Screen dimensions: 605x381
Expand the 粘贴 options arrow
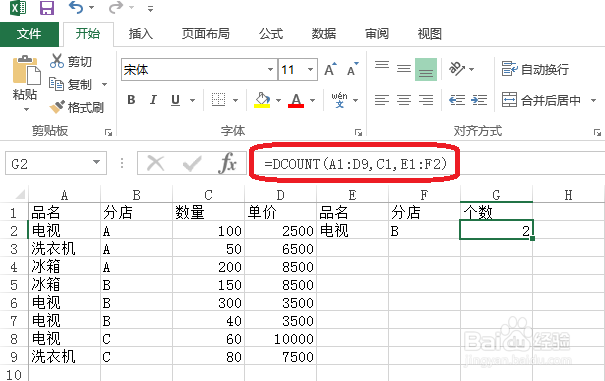(26, 110)
